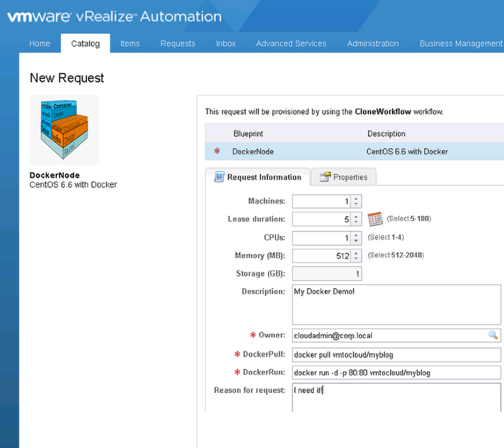Click the Blueprint column header

pos(296,134)
